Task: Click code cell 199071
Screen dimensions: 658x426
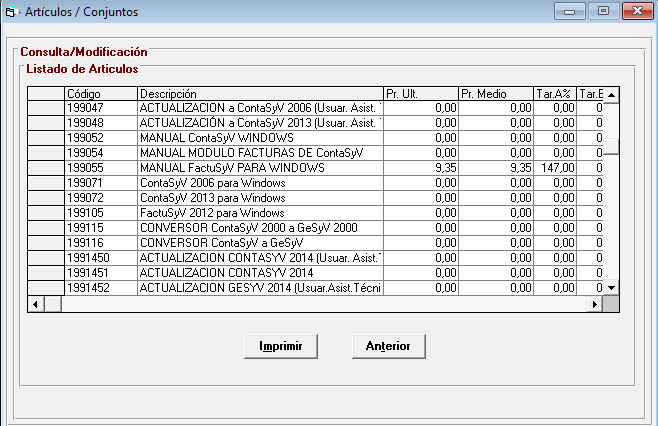Action: [101, 183]
